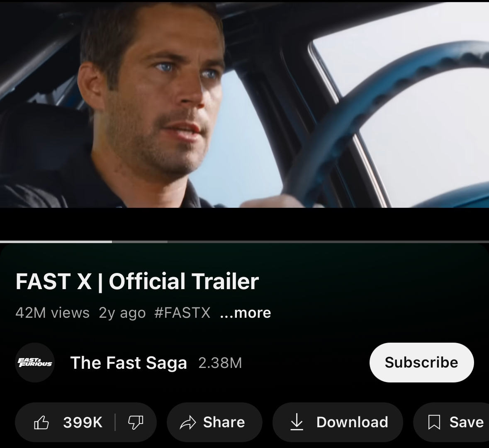Open the Fast & Furious channel avatar
Viewport: 489px width, 448px height.
(x=35, y=363)
